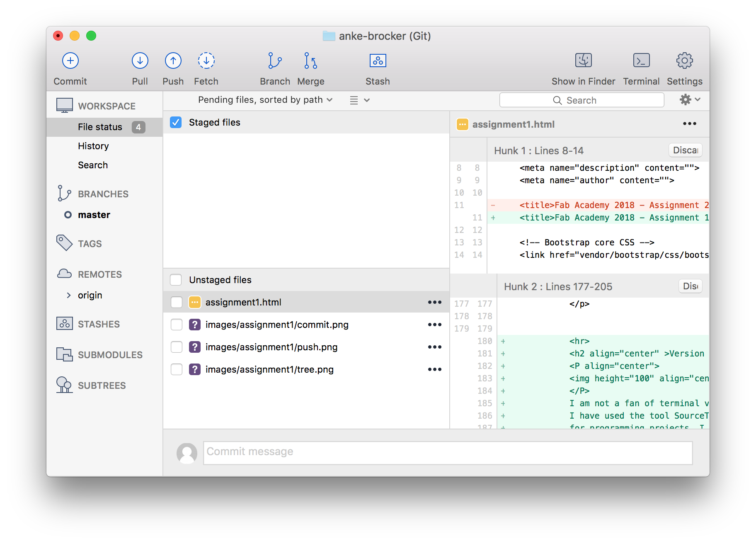Push commits with the Push icon
This screenshot has width=756, height=543.
173,61
